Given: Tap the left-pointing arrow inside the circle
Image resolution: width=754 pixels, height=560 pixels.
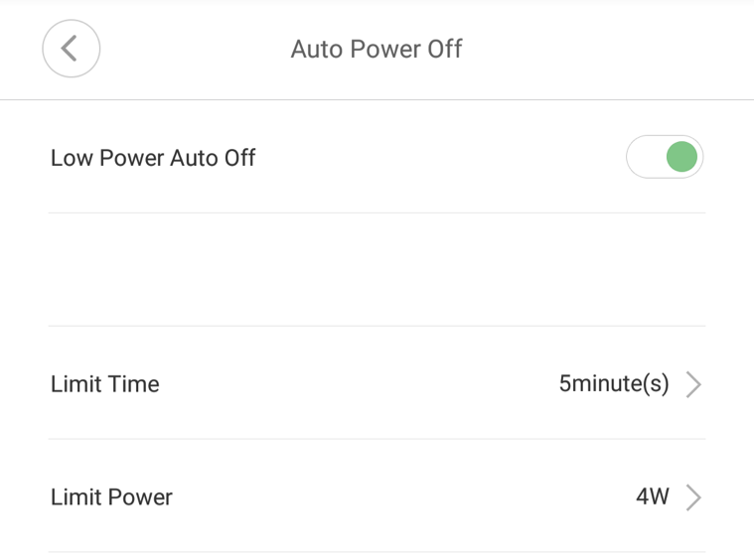Looking at the screenshot, I should coord(69,48).
